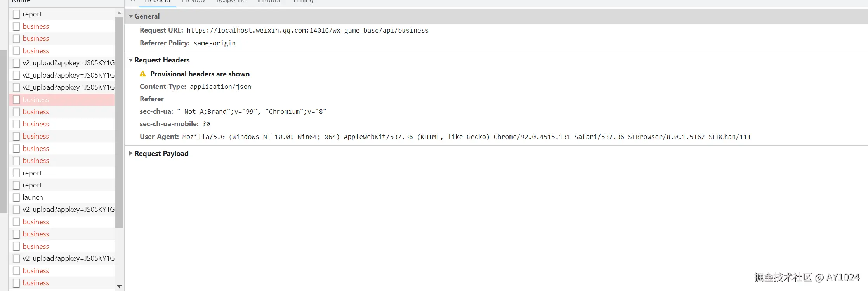Click the file icon of the launch request
The height and width of the screenshot is (291, 868).
coord(16,197)
